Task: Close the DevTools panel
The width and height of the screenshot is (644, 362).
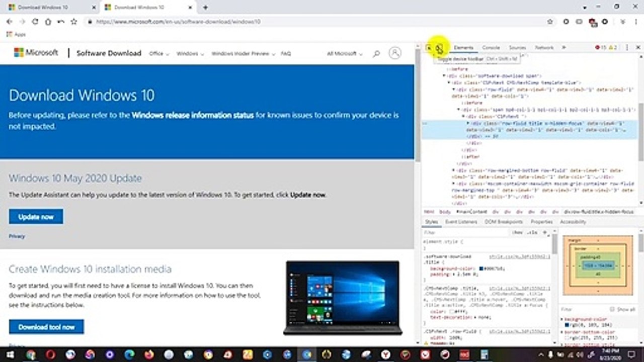Action: 637,48
